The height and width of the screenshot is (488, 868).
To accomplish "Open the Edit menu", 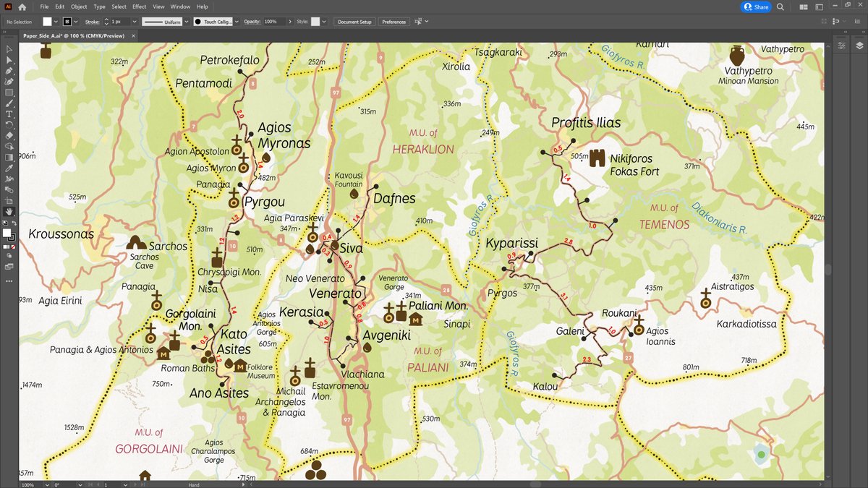I will coord(60,7).
